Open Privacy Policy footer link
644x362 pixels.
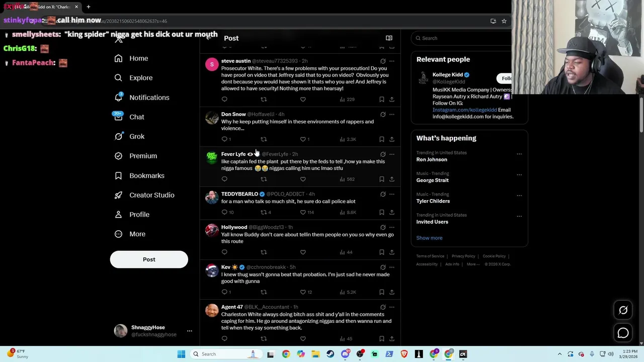[463, 256]
